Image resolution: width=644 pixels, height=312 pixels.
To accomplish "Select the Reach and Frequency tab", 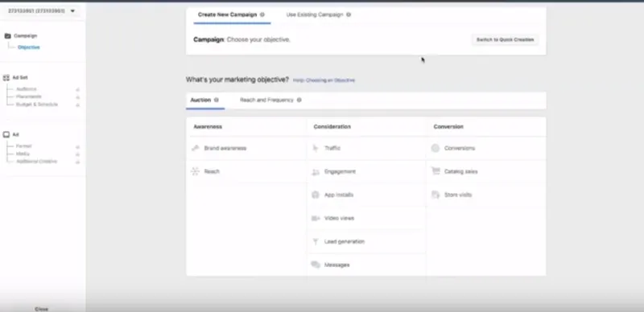I will pos(270,101).
